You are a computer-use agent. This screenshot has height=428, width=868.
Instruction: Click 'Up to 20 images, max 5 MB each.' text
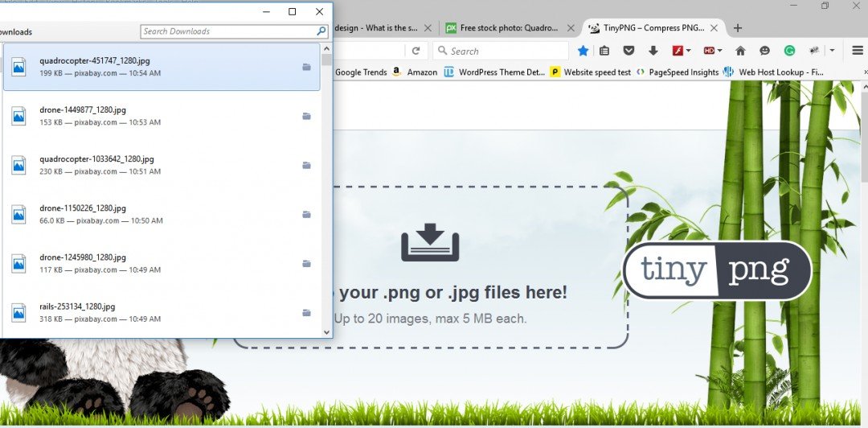tap(430, 319)
